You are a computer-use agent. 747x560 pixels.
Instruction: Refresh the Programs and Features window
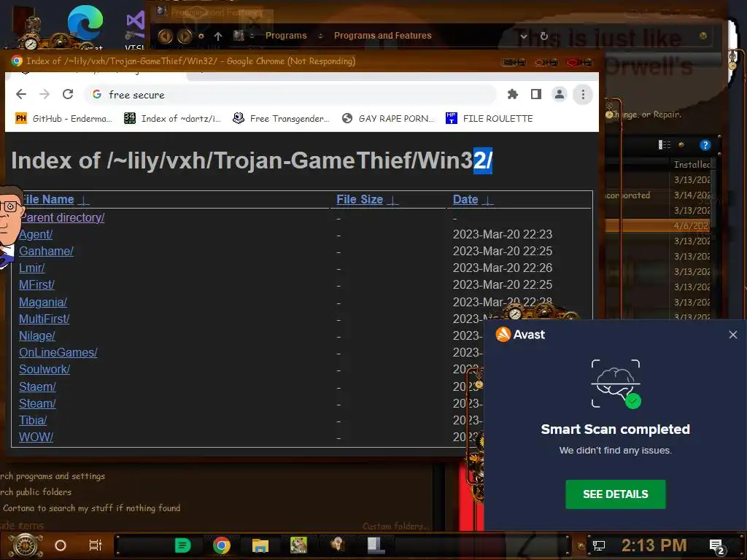(544, 36)
